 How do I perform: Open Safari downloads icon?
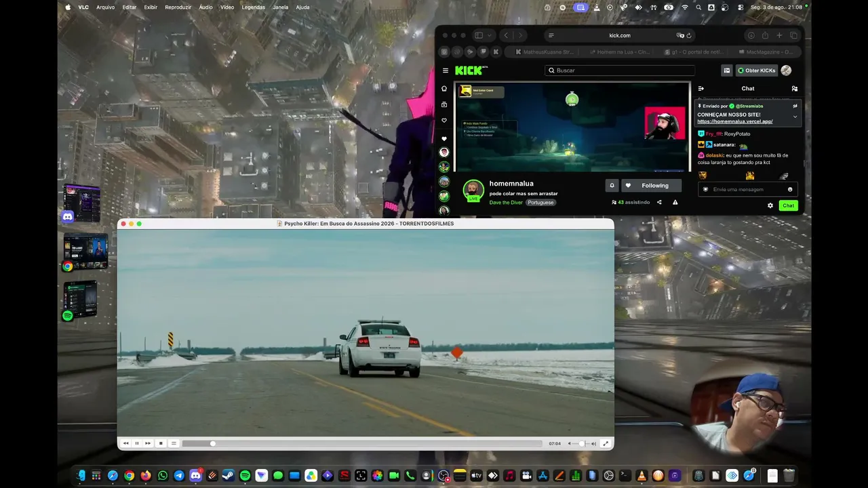751,35
